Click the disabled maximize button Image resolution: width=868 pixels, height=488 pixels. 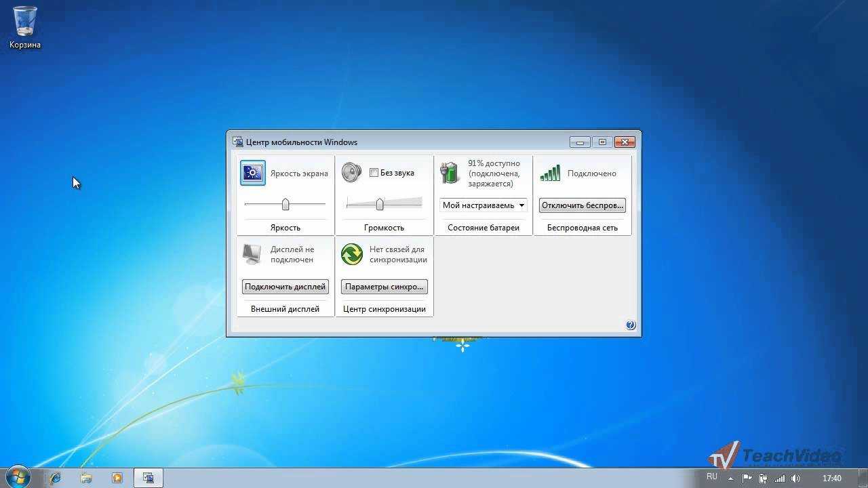[602, 142]
